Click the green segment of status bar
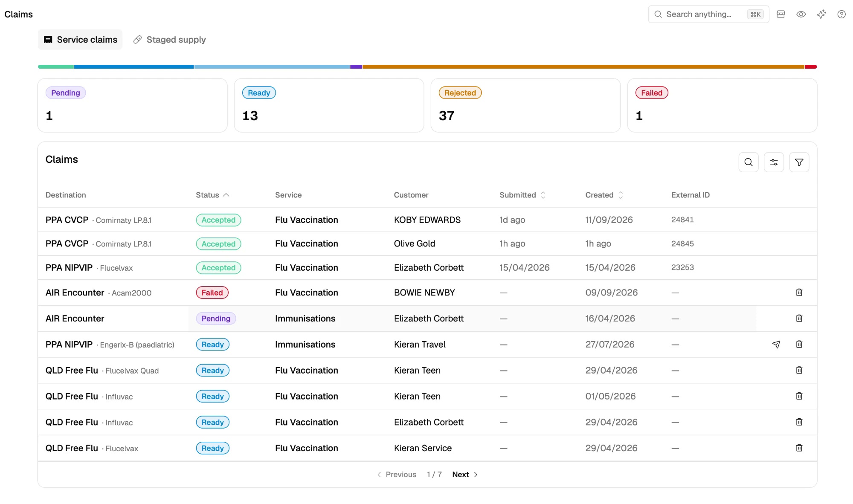Viewport: 853px width, 504px height. (x=55, y=67)
